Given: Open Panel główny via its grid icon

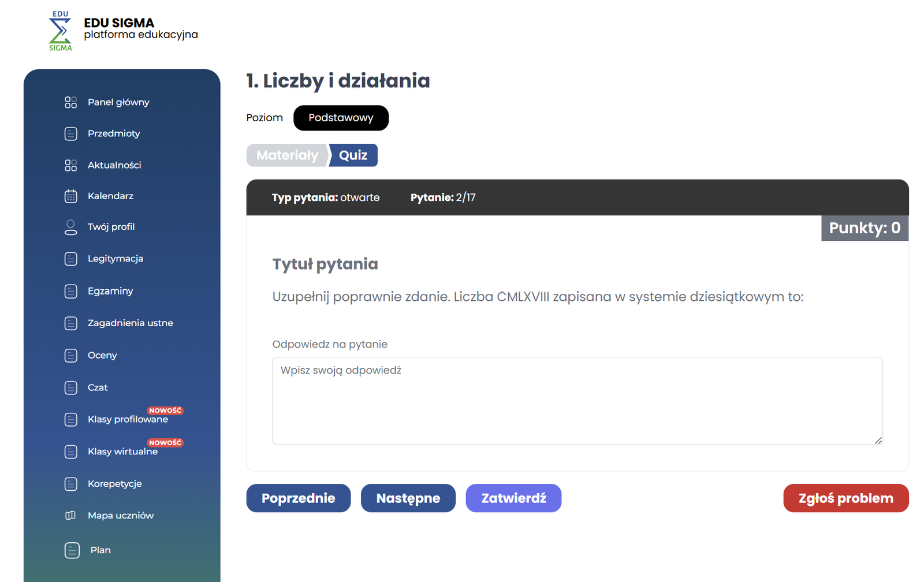Looking at the screenshot, I should click(70, 102).
